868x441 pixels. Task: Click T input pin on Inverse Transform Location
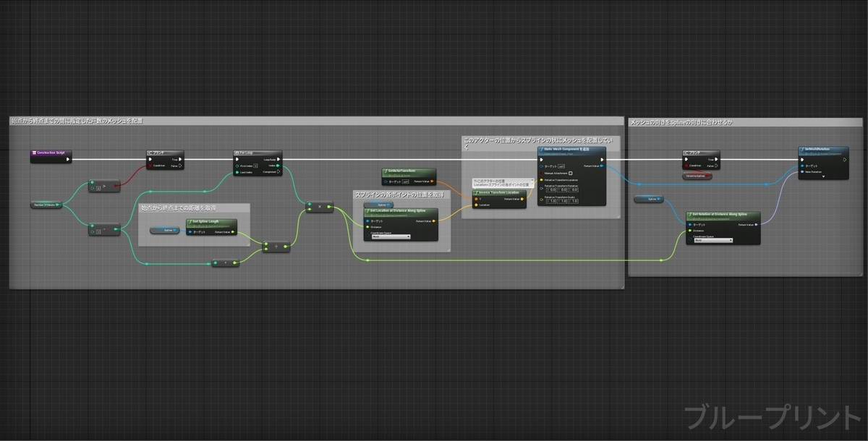coord(476,199)
